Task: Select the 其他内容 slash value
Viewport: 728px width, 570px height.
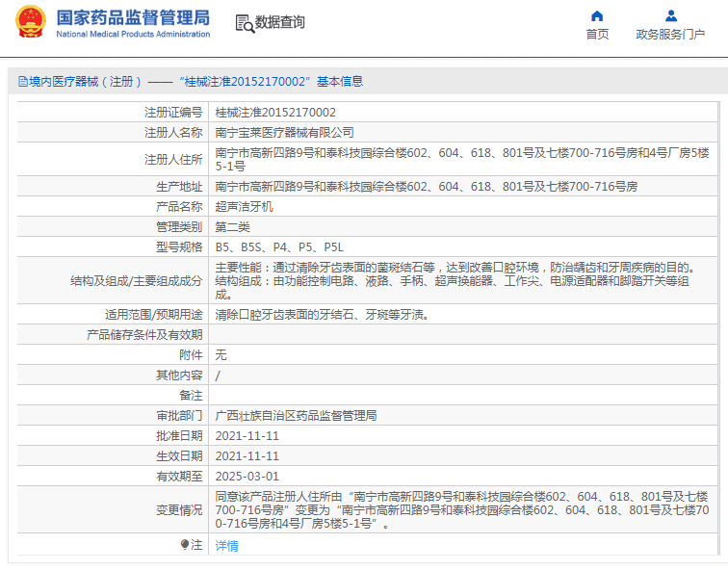Action: click(x=218, y=376)
